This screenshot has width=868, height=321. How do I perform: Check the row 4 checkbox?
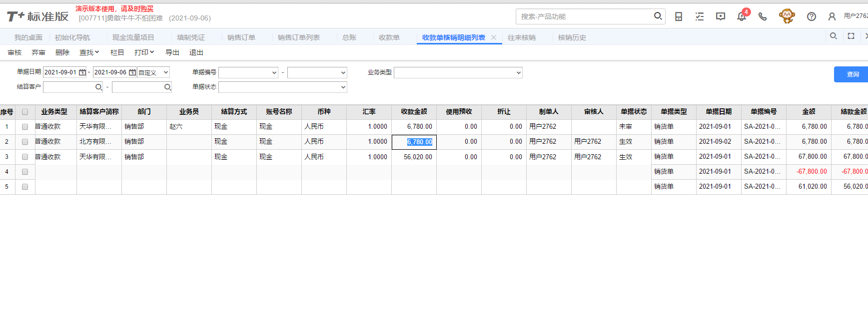(25, 172)
